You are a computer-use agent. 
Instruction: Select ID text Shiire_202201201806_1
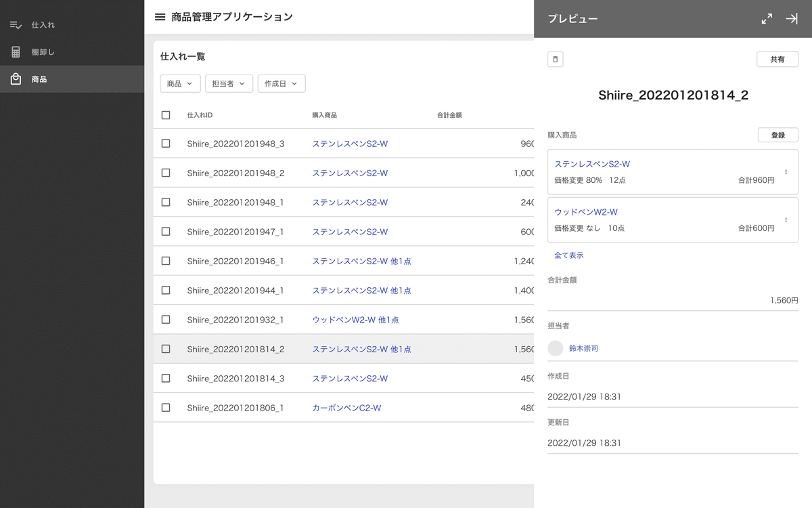click(x=235, y=408)
